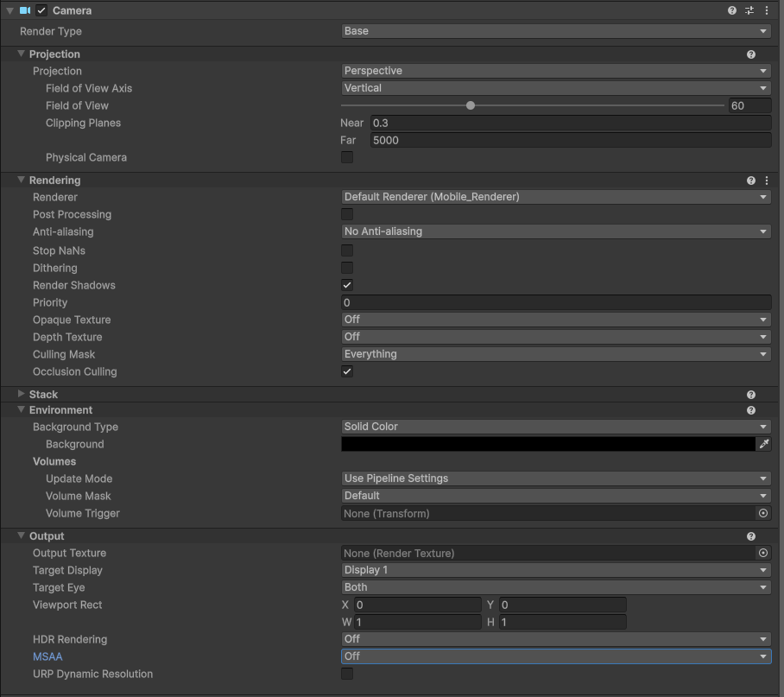Open the Background color swatch

[548, 444]
